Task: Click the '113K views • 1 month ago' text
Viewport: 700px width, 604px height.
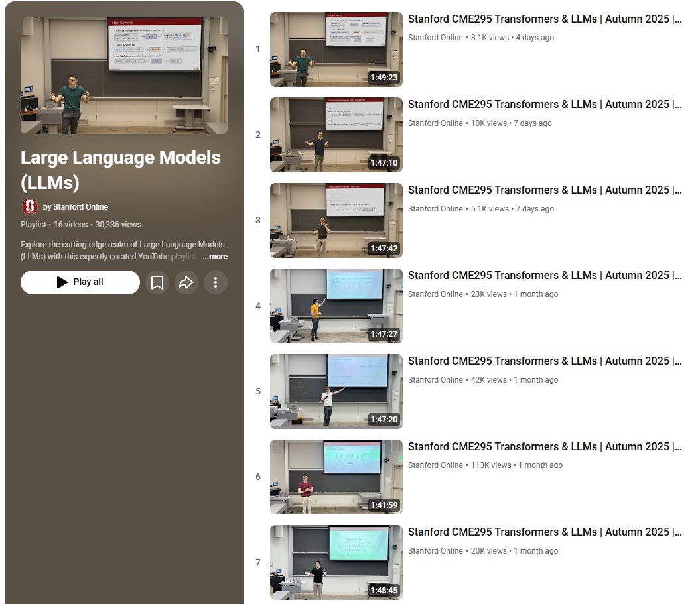Action: (516, 465)
